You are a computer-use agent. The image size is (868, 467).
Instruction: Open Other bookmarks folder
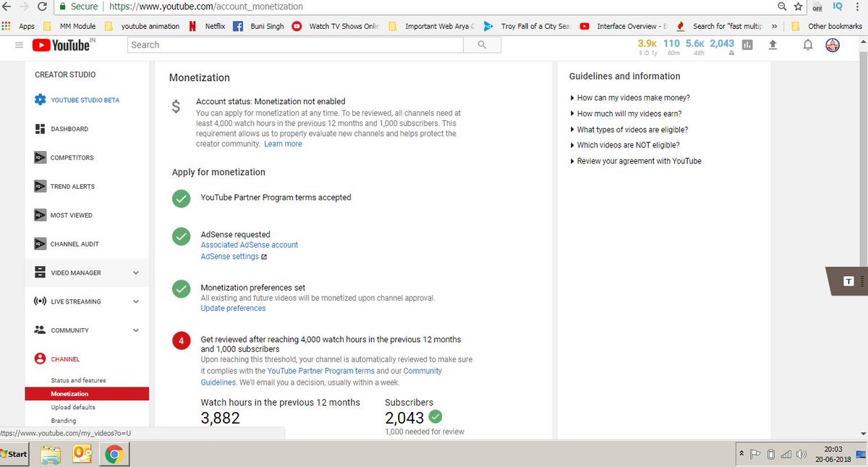pyautogui.click(x=827, y=26)
